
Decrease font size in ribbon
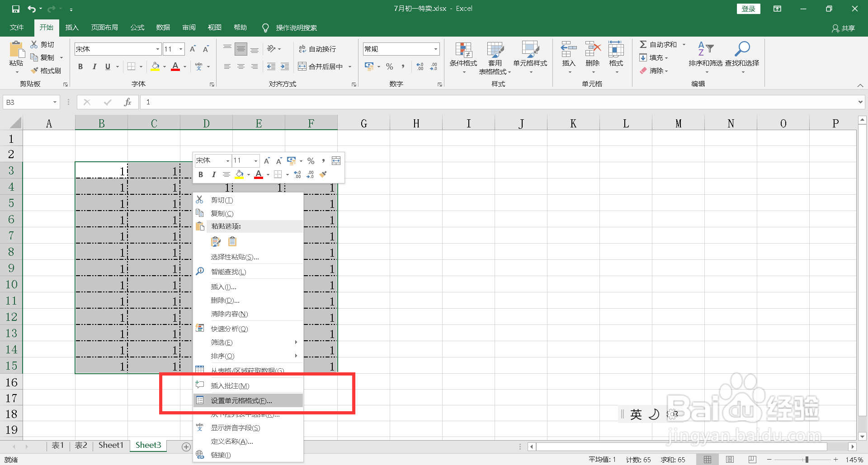click(206, 49)
